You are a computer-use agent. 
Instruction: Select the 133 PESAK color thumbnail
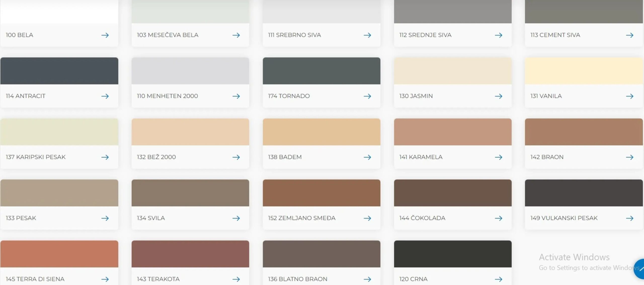coord(59,193)
